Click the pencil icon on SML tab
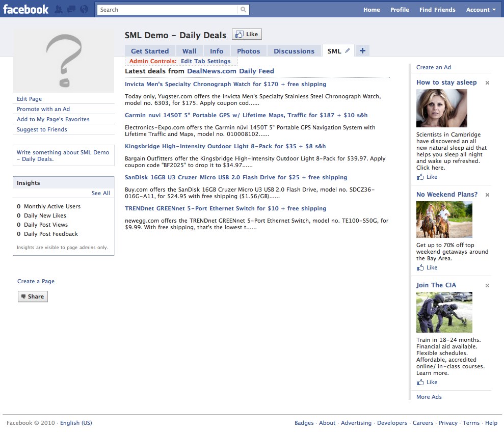504x433 pixels. (348, 50)
